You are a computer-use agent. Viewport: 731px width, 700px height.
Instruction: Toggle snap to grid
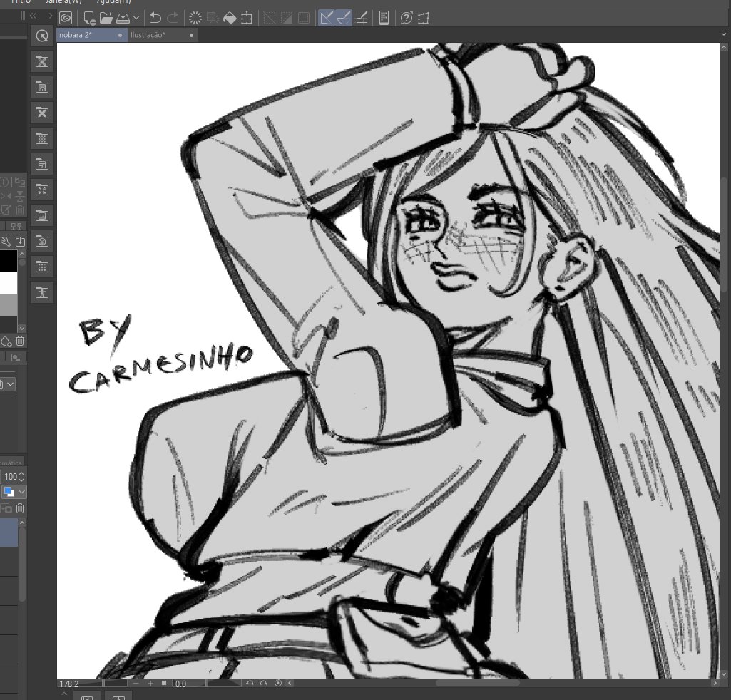362,18
